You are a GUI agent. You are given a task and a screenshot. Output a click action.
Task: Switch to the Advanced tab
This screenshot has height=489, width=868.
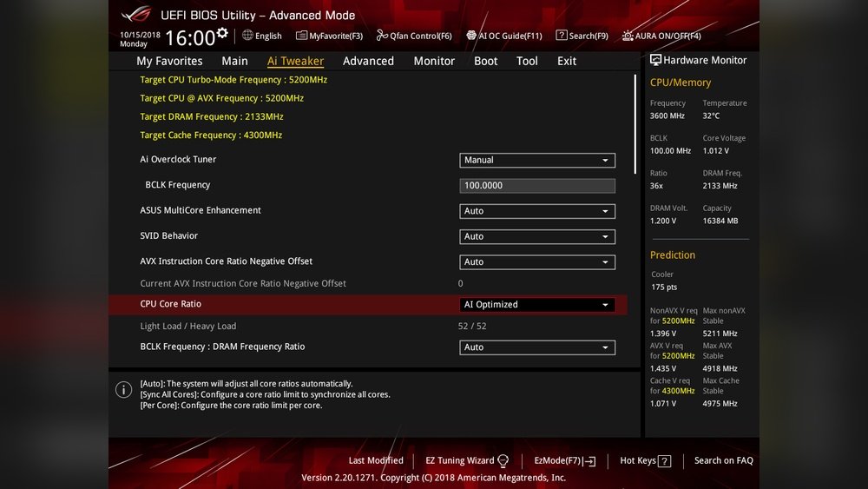tap(368, 61)
